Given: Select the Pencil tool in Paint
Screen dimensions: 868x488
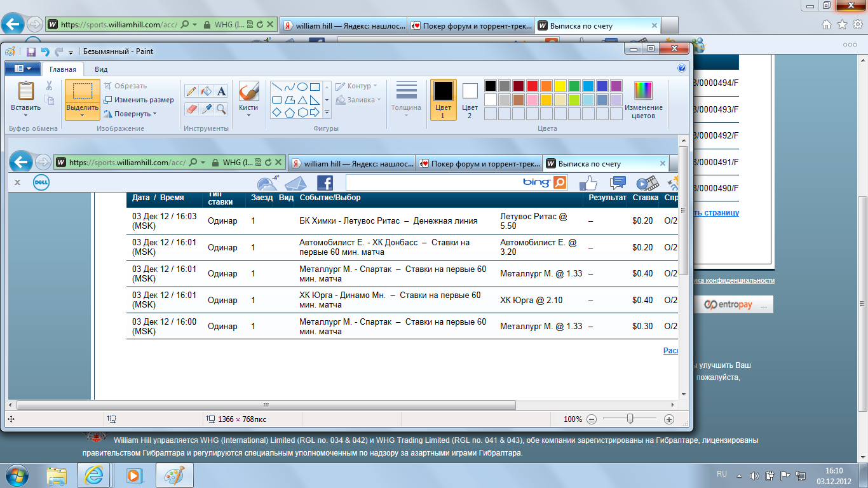Looking at the screenshot, I should point(192,91).
